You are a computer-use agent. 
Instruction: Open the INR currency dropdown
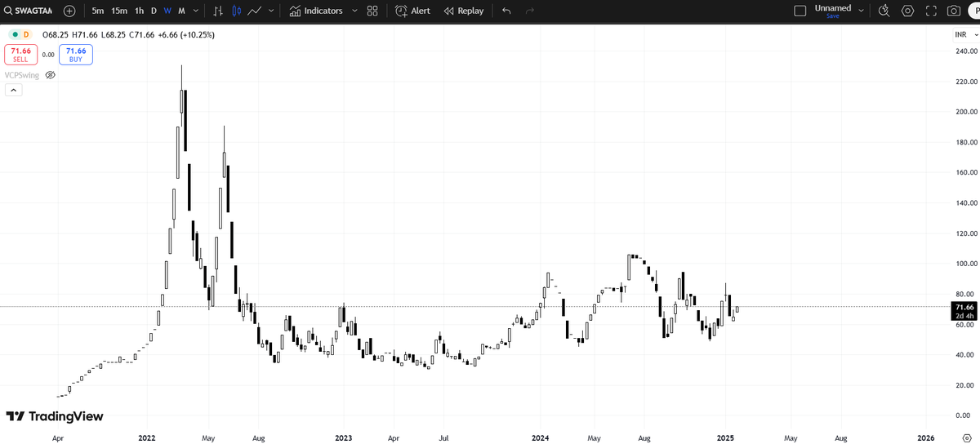pyautogui.click(x=965, y=34)
